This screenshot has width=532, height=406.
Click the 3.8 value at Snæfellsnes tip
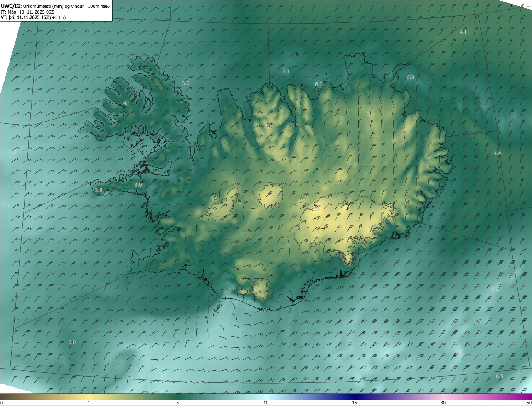click(x=99, y=191)
